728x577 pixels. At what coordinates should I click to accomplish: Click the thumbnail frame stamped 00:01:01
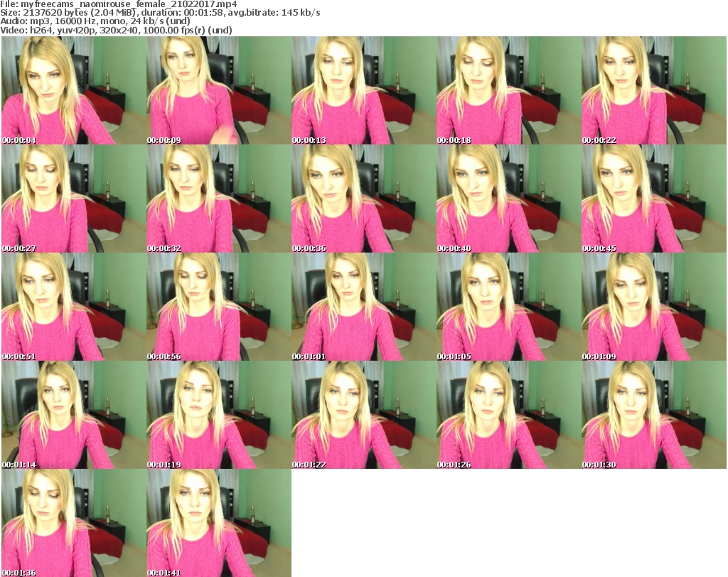click(364, 307)
